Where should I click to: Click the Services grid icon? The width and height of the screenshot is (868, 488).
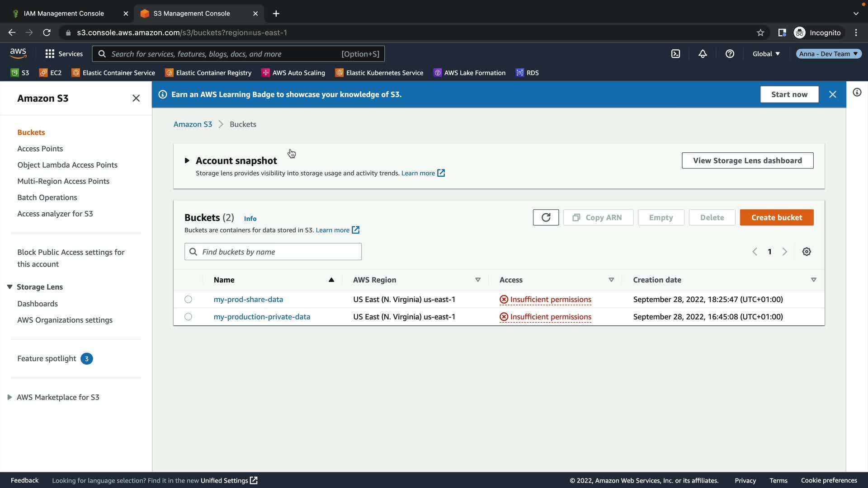click(x=50, y=54)
